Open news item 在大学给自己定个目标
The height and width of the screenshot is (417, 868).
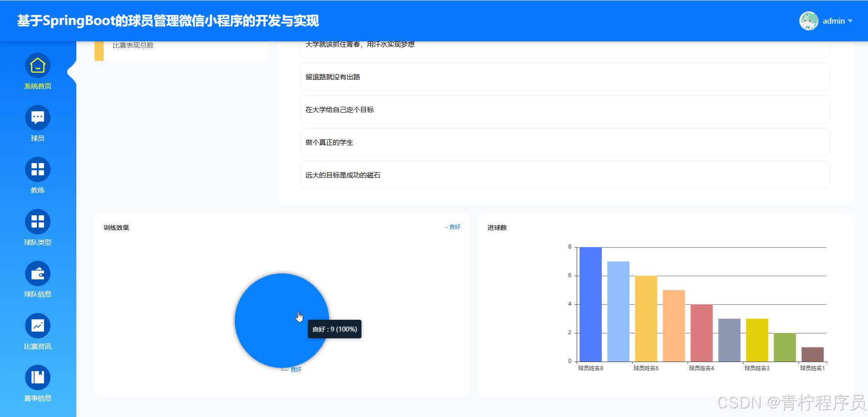pos(565,110)
